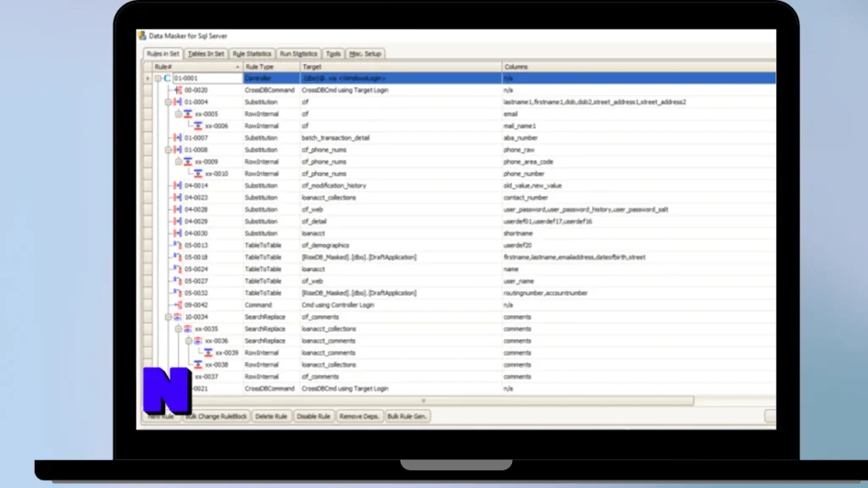Click the Rule Type column header
The width and height of the screenshot is (868, 488).
click(x=272, y=66)
